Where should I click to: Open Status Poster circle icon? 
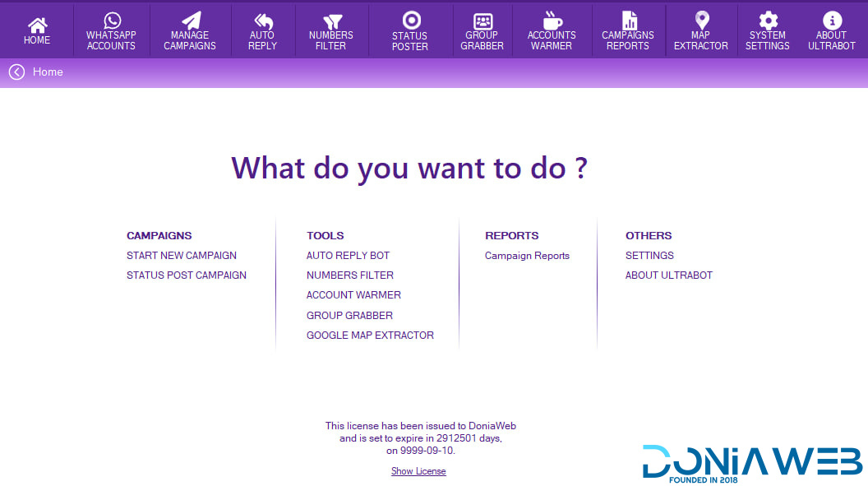pyautogui.click(x=411, y=20)
